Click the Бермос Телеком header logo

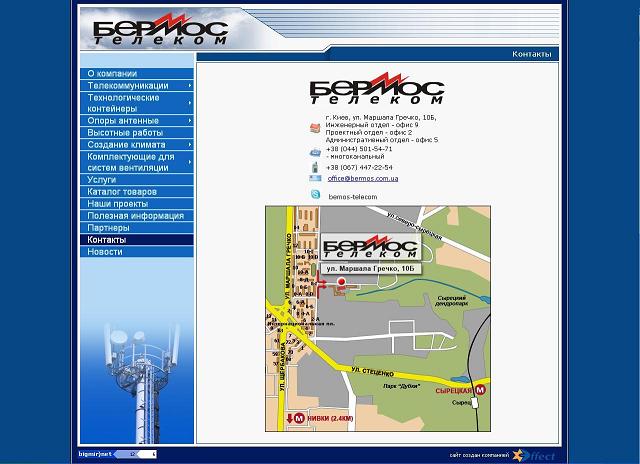coord(160,29)
